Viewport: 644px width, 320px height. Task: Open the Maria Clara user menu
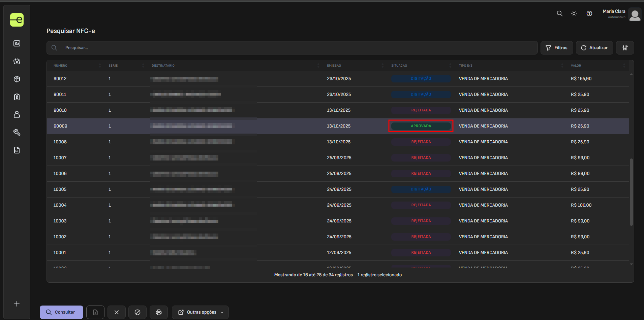coord(621,14)
